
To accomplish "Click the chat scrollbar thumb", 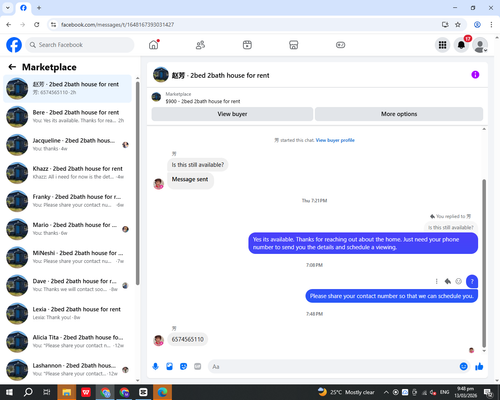I will [x=484, y=263].
